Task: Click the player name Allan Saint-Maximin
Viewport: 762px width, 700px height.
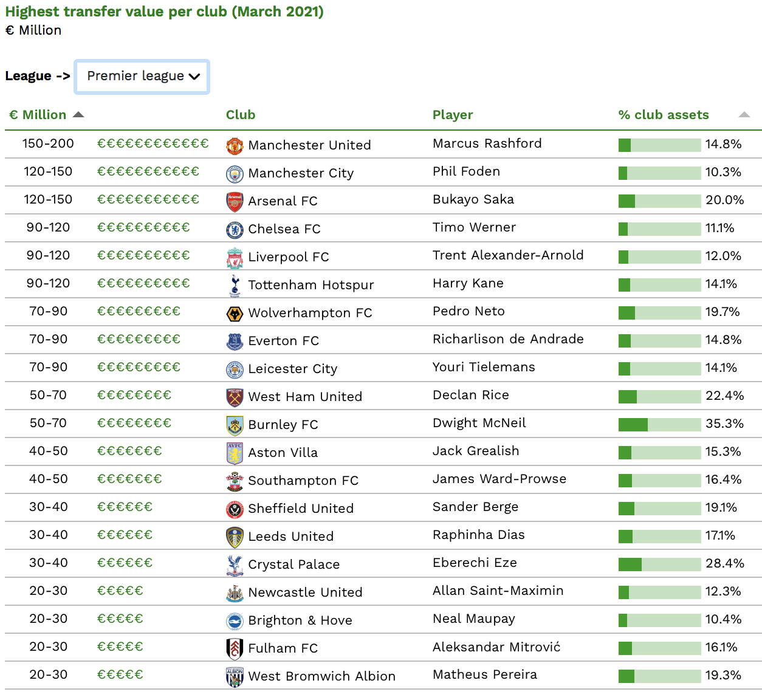Action: [x=498, y=591]
